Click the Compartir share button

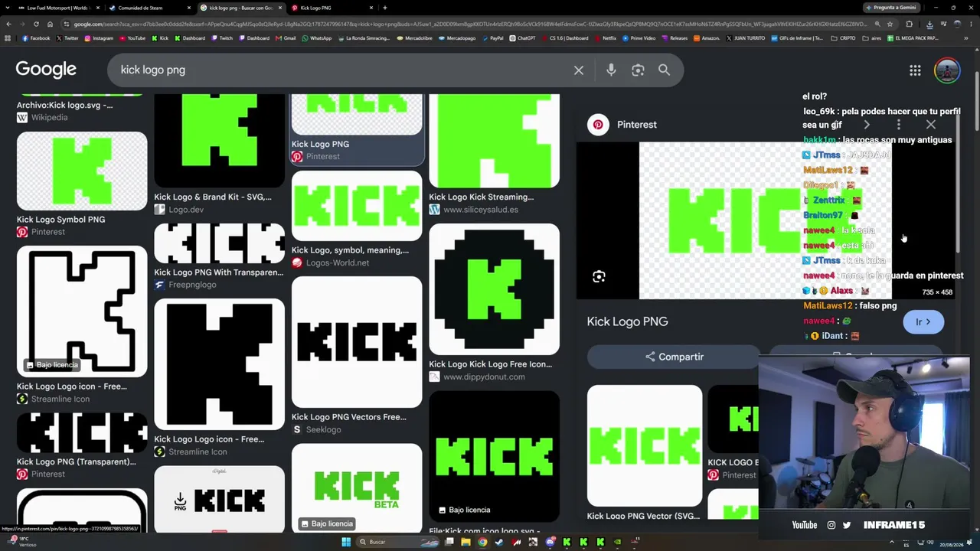674,357
